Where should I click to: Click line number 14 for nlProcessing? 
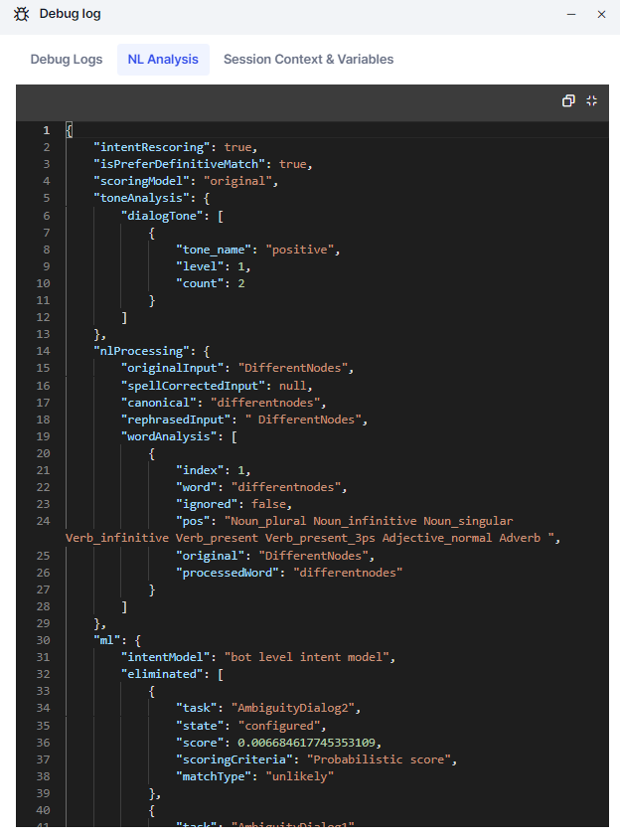click(x=43, y=351)
